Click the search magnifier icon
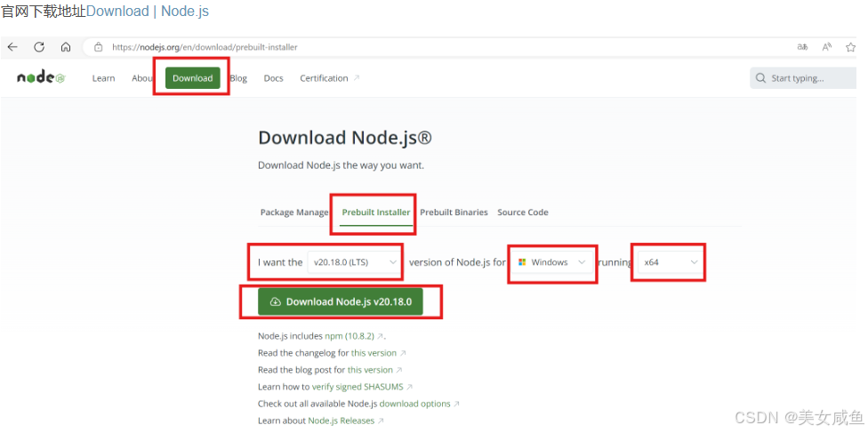Image resolution: width=868 pixels, height=433 pixels. point(761,78)
